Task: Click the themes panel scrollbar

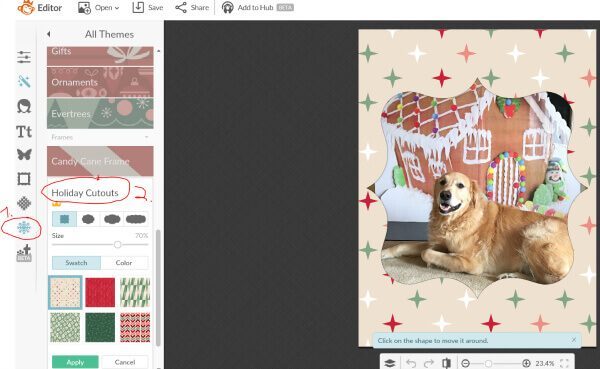Action: point(158,287)
